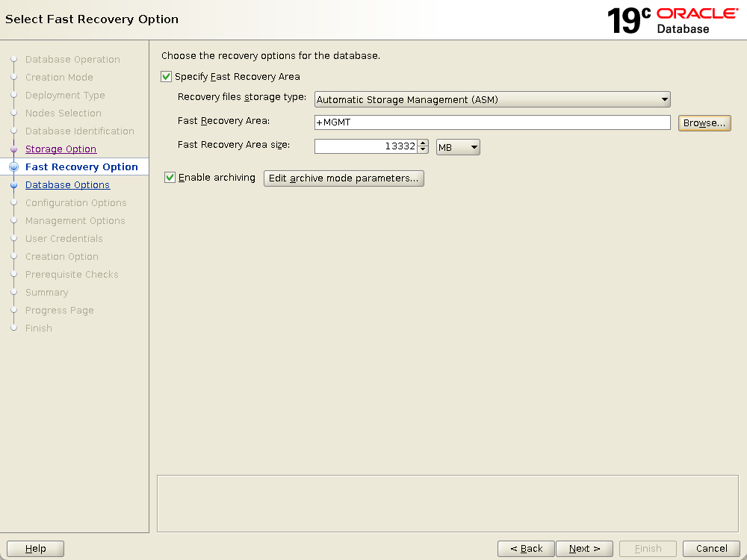
Task: Increase Fast Recovery Area size with up arrow
Action: coord(423,143)
